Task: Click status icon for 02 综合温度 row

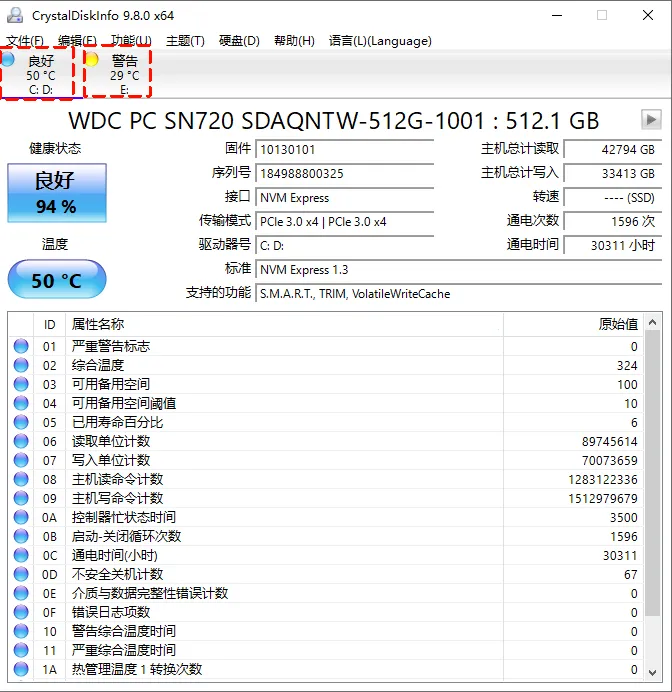Action: point(21,365)
